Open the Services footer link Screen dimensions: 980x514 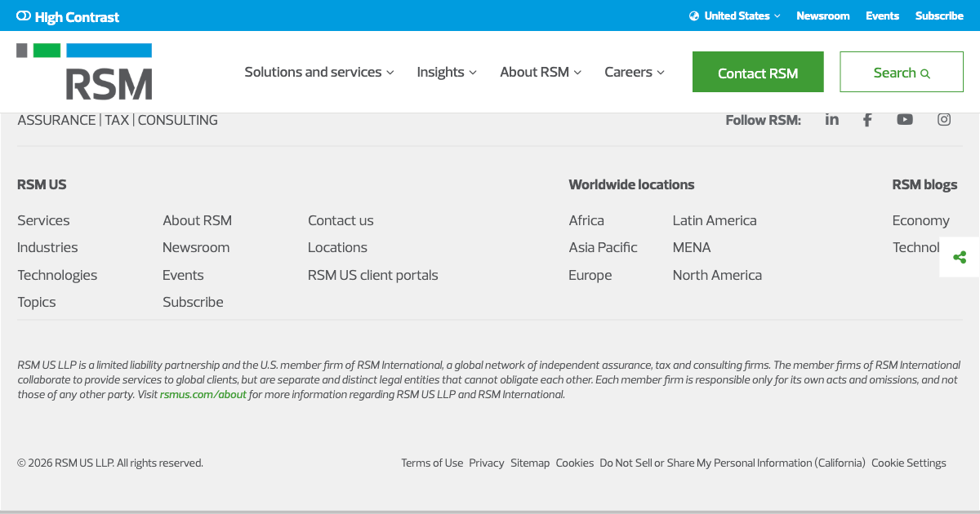(43, 220)
